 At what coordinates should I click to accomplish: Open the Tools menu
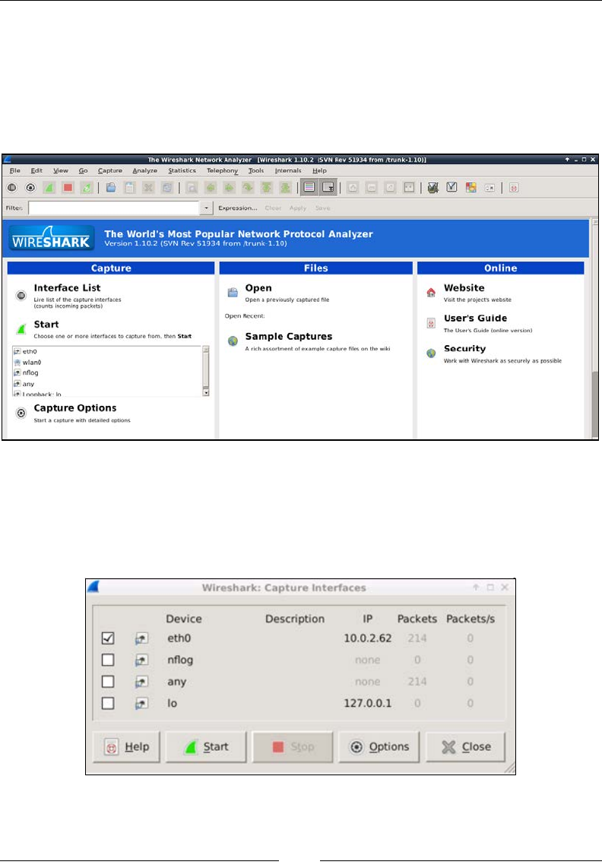256,170
